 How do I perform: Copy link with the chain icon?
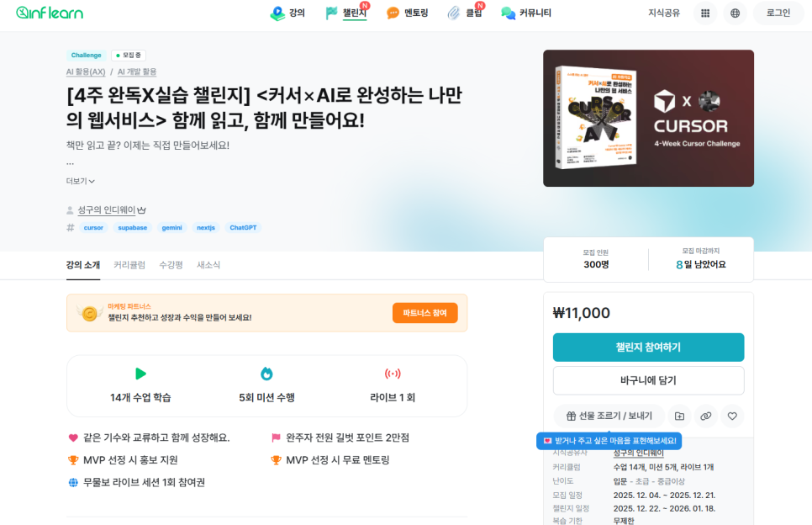coord(706,416)
